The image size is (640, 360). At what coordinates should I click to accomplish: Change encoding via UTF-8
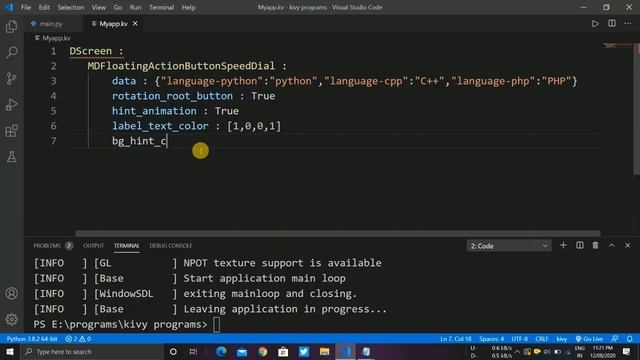(x=519, y=339)
